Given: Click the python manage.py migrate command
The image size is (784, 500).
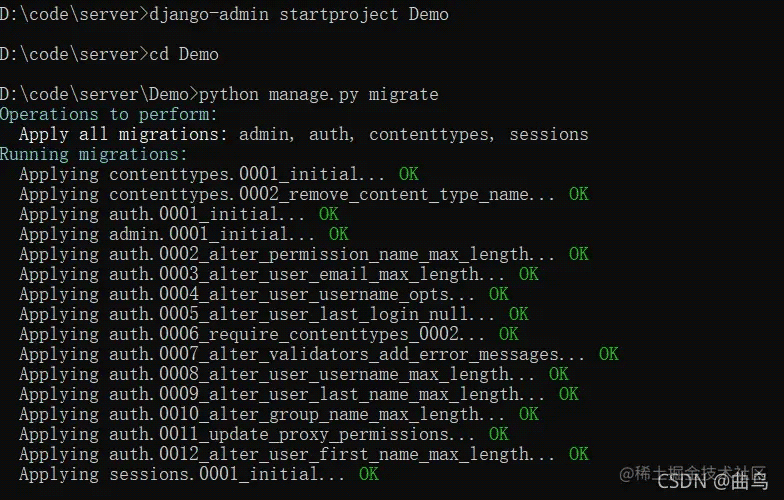Looking at the screenshot, I should [x=318, y=94].
